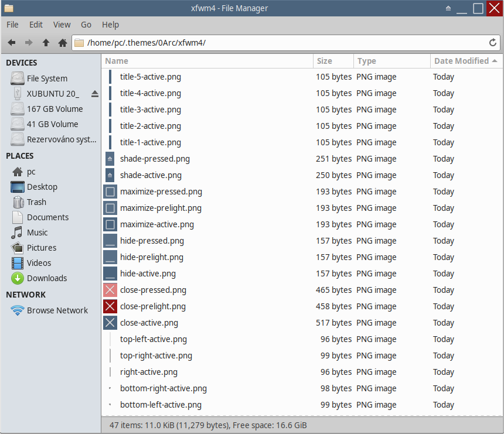Image resolution: width=504 pixels, height=434 pixels.
Task: Open the 167 GB Volume device
Action: point(55,109)
